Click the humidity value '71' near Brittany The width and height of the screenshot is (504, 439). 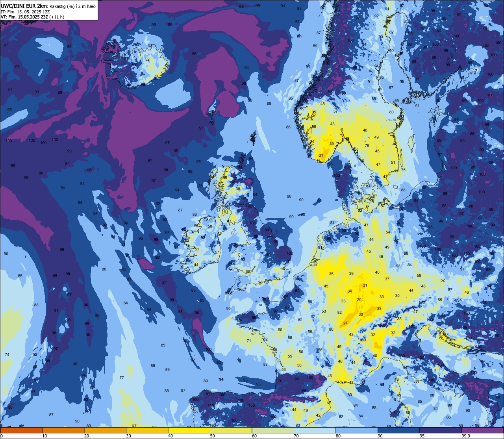[248, 341]
